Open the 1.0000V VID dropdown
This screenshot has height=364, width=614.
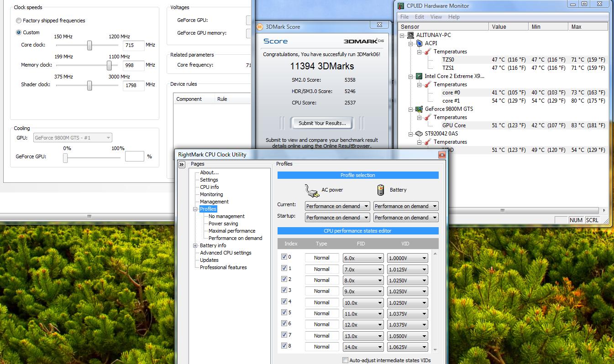[x=408, y=258]
